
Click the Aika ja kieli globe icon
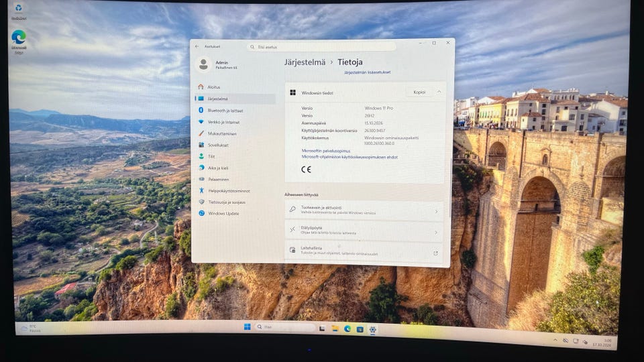click(201, 168)
